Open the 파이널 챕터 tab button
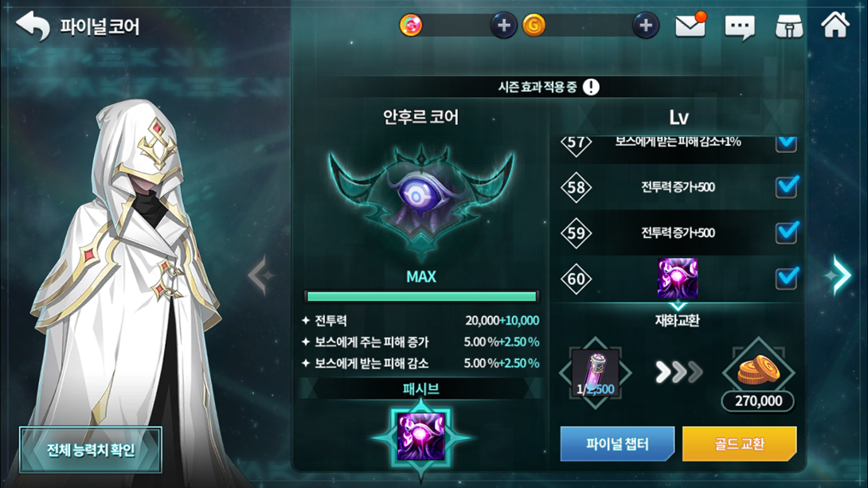The height and width of the screenshot is (488, 868). (617, 443)
